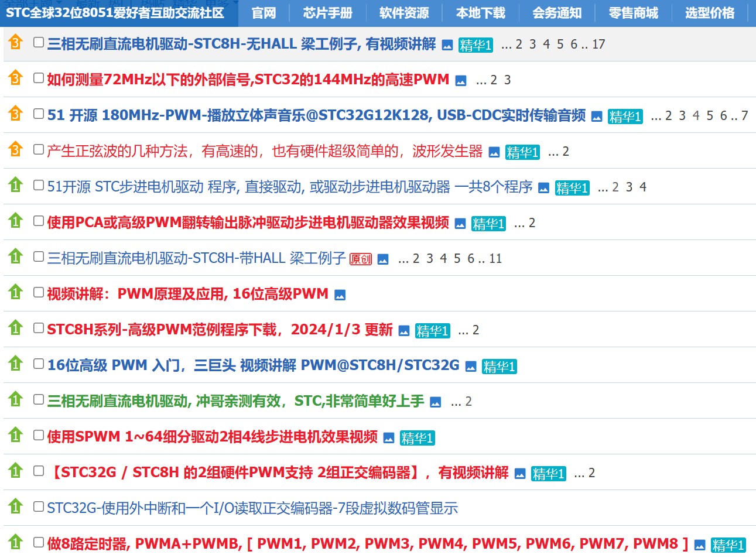
Task: Click green pin icon of 51开源 STC步进电机驱动 thread
Action: (16, 185)
